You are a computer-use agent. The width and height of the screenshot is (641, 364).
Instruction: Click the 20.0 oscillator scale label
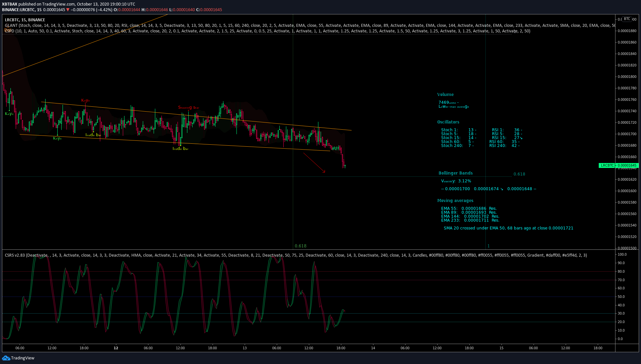tap(621, 322)
